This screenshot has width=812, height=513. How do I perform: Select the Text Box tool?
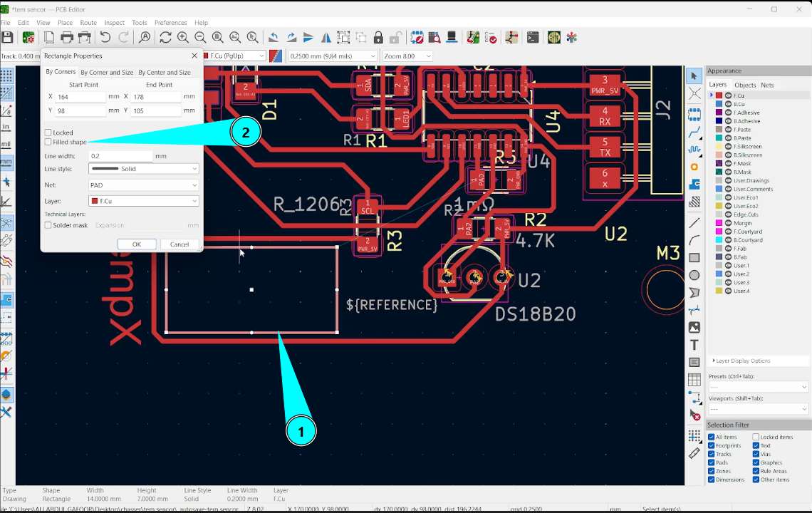[694, 362]
